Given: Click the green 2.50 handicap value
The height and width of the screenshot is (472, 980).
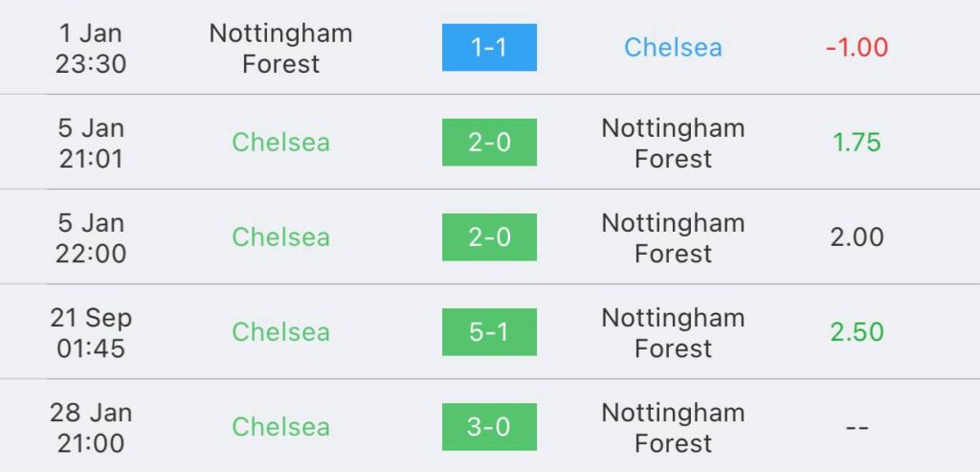Looking at the screenshot, I should click(857, 332).
